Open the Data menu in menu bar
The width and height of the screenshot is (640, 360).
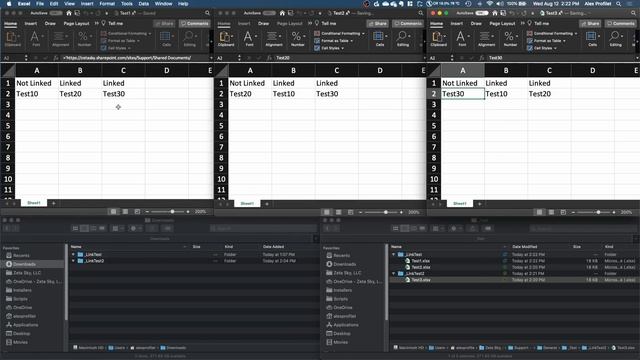(144, 4)
